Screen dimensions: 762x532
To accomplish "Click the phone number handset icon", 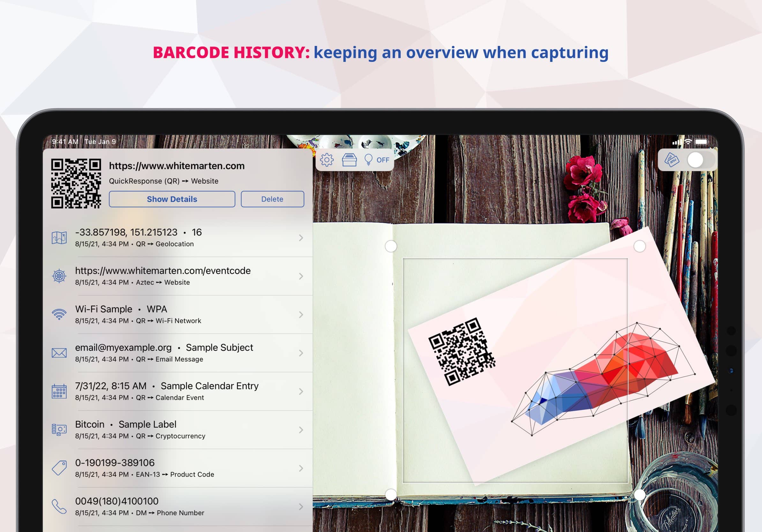I will coord(59,506).
